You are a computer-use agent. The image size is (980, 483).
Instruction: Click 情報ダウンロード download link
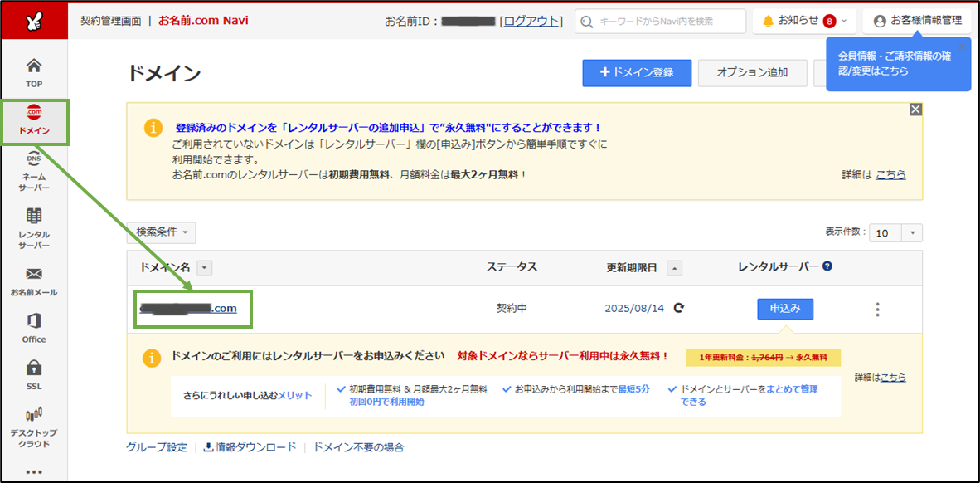tap(250, 447)
